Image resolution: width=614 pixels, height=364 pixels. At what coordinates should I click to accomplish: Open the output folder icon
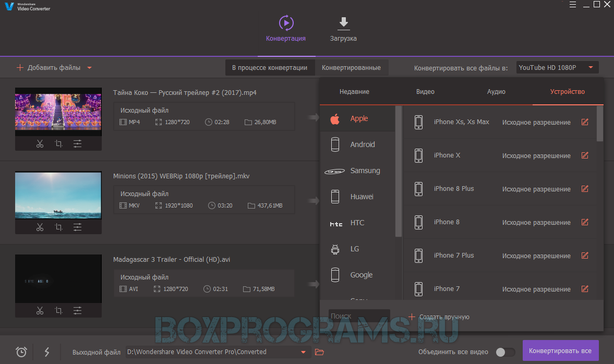[320, 352]
